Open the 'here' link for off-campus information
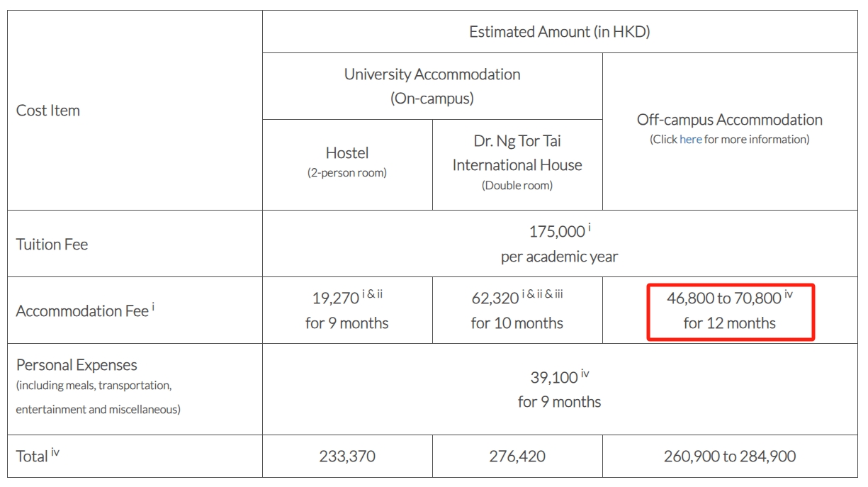 [690, 140]
